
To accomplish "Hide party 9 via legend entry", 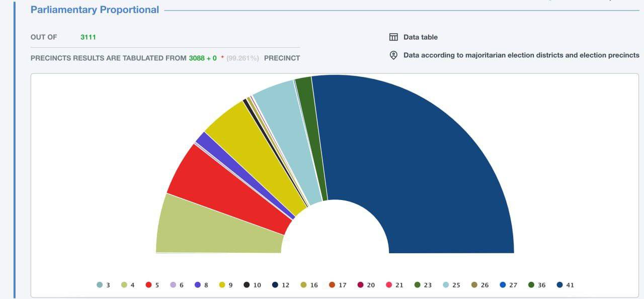I will (x=226, y=285).
